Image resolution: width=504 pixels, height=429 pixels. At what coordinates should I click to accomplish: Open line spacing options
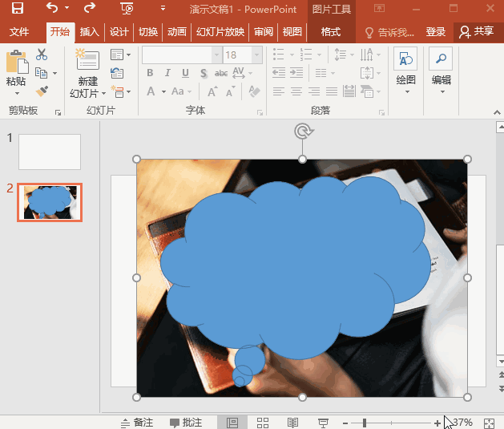coord(344,55)
